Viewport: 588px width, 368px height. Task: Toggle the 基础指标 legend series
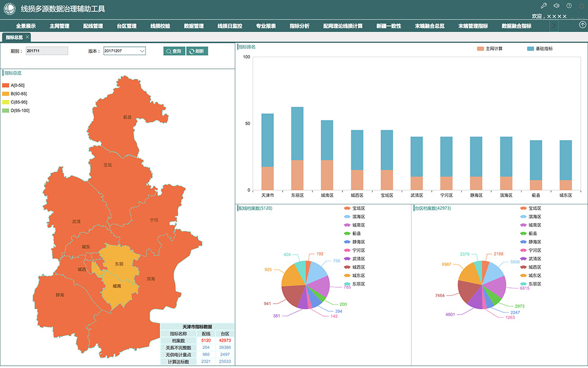coord(539,49)
